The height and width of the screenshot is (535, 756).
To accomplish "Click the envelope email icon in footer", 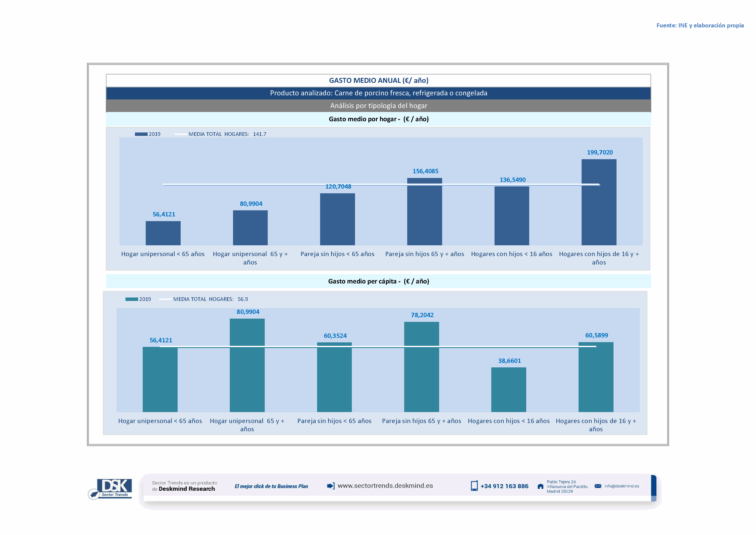I will point(598,486).
